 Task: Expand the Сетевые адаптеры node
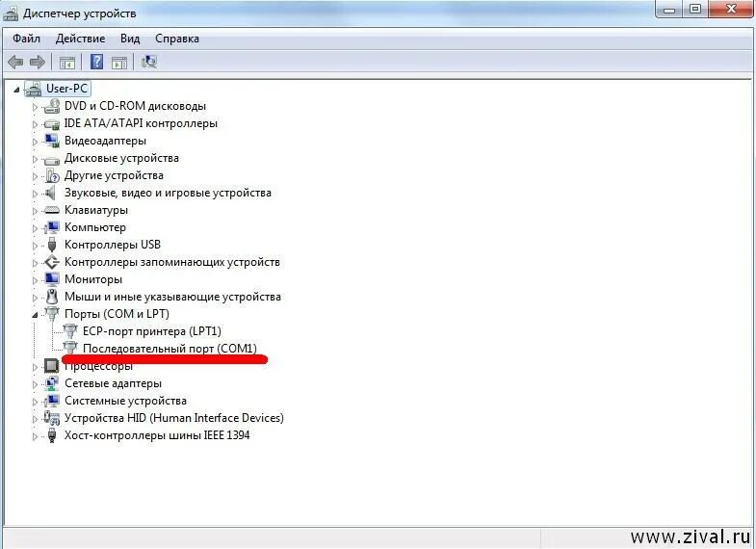35,384
